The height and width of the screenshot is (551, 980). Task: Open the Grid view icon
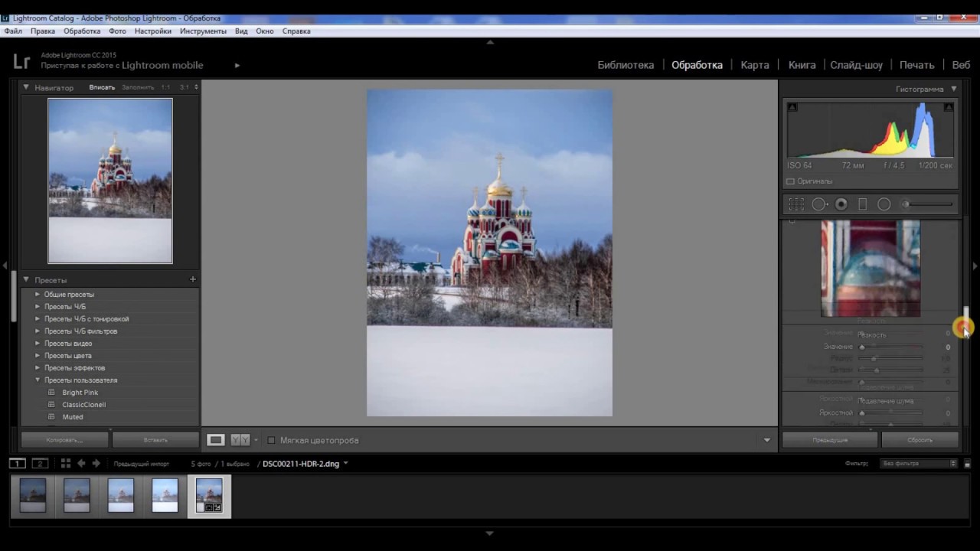(66, 463)
